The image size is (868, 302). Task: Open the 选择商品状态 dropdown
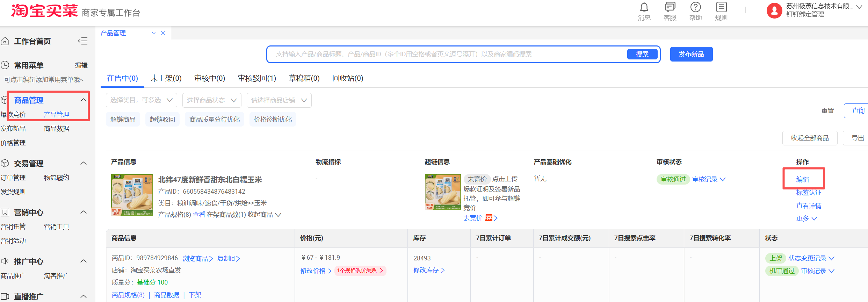212,100
